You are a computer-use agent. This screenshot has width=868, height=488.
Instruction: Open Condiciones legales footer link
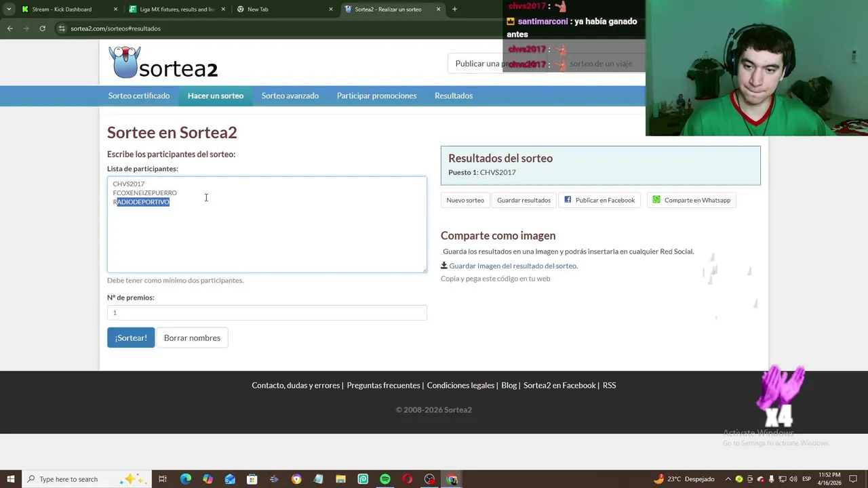coord(460,385)
